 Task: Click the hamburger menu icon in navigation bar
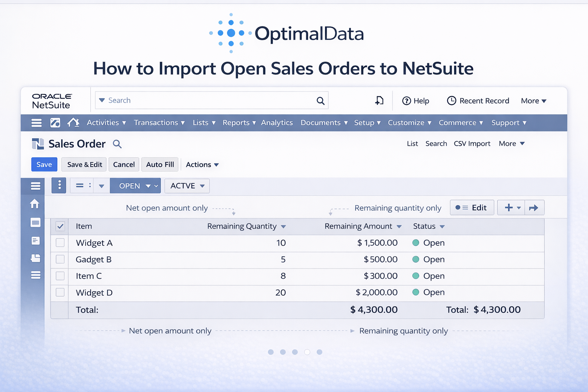click(36, 122)
